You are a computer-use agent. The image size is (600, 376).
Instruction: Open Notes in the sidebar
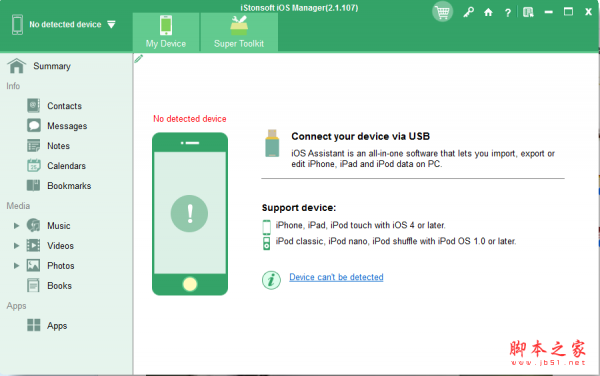click(58, 146)
